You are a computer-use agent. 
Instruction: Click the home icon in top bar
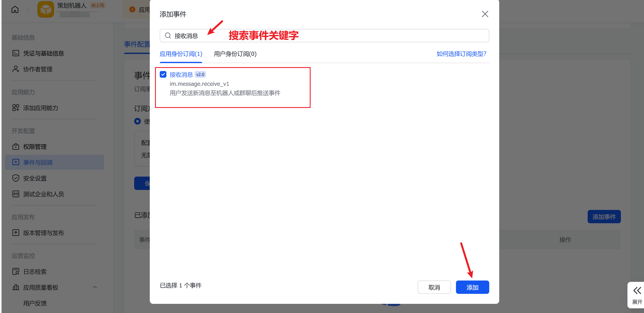[15, 10]
